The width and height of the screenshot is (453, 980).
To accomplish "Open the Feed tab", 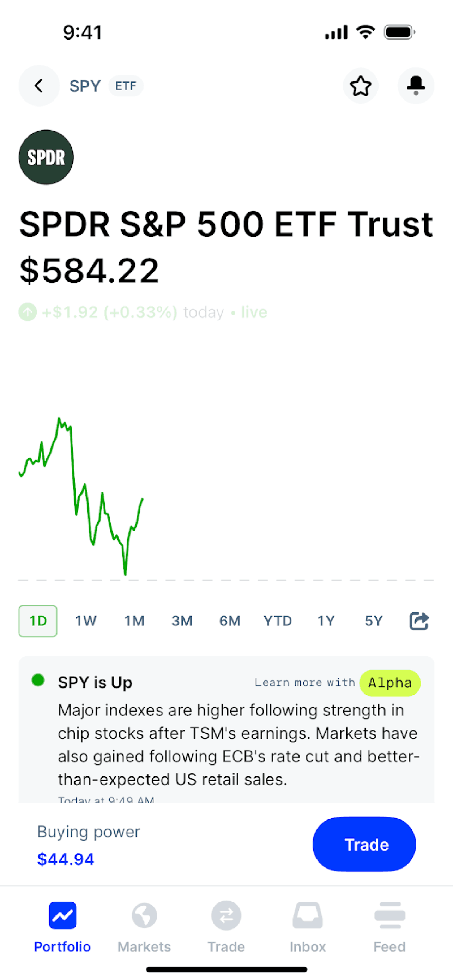I will tap(389, 924).
